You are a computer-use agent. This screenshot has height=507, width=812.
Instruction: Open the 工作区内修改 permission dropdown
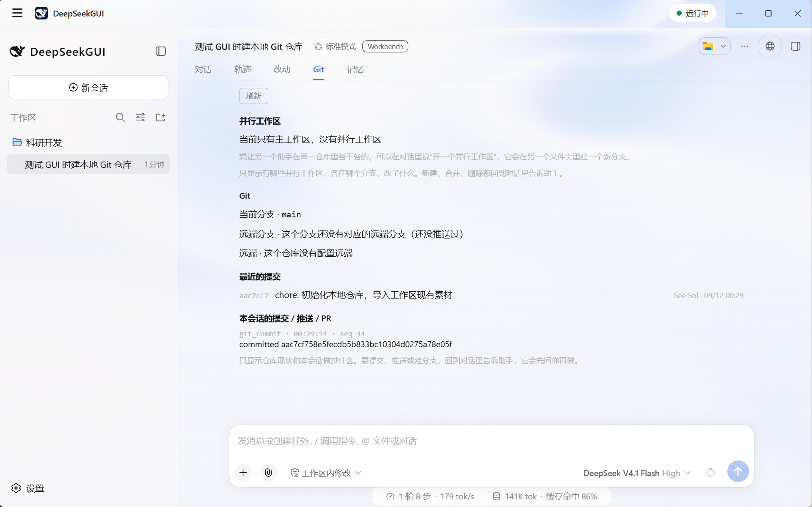326,473
